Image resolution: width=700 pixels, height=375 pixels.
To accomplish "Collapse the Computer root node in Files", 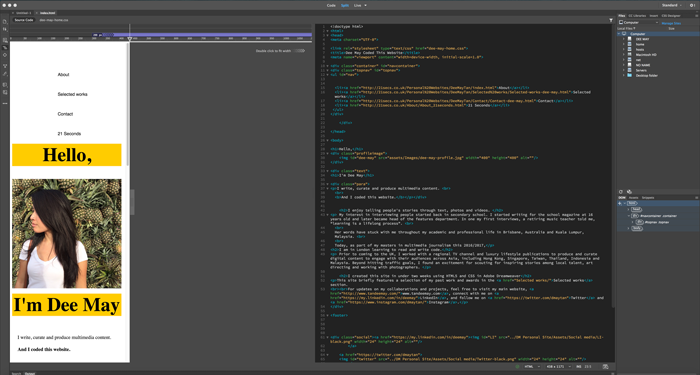I will coord(619,34).
